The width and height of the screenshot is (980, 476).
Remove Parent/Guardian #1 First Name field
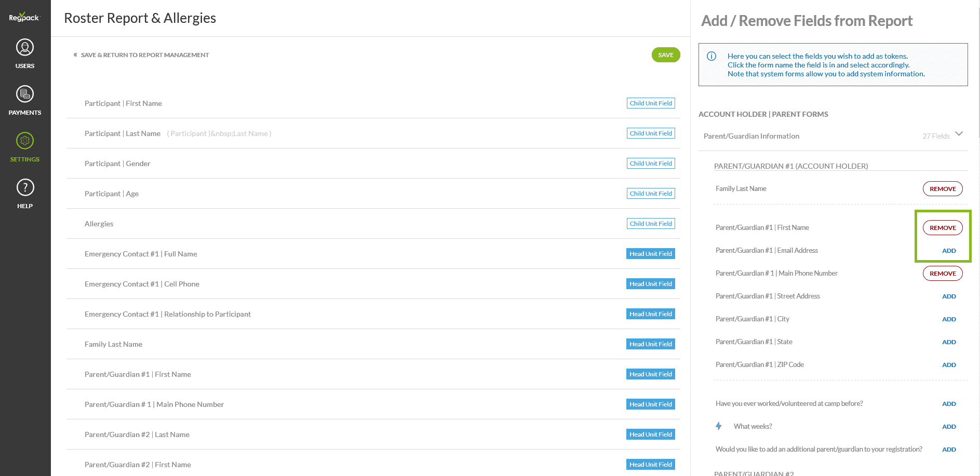point(942,228)
